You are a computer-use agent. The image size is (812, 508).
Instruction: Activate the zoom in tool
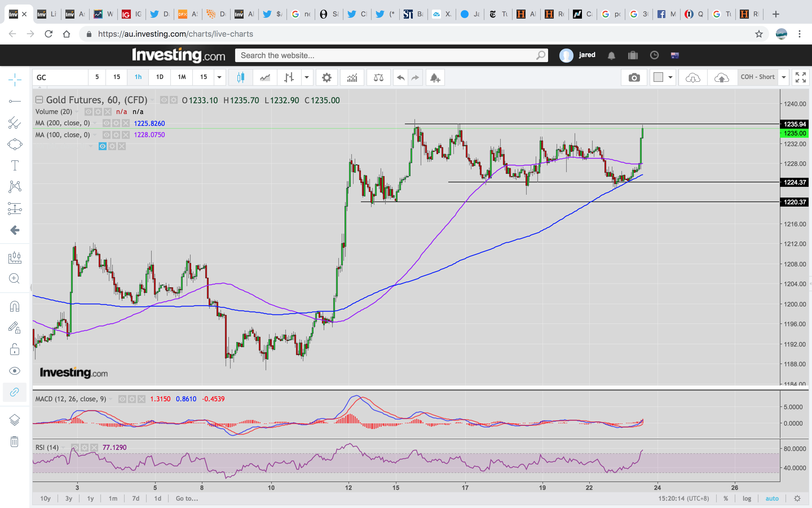coord(15,279)
